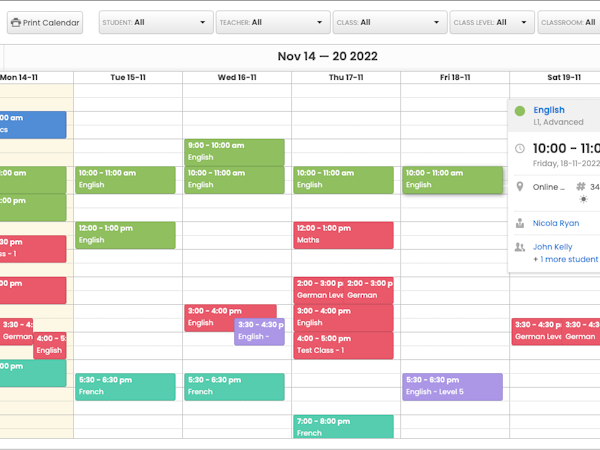Expand the Teacher filter dropdown
Image resolution: width=600 pixels, height=450 pixels.
coord(272,22)
